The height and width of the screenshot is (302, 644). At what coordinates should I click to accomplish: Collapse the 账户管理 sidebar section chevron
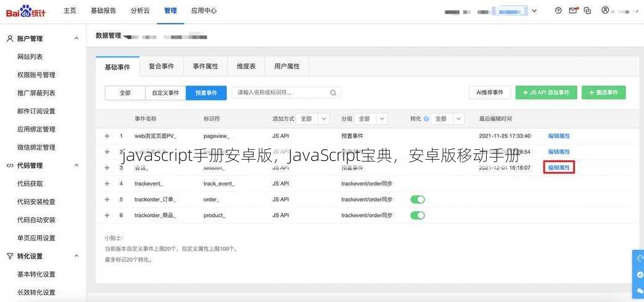(x=76, y=39)
